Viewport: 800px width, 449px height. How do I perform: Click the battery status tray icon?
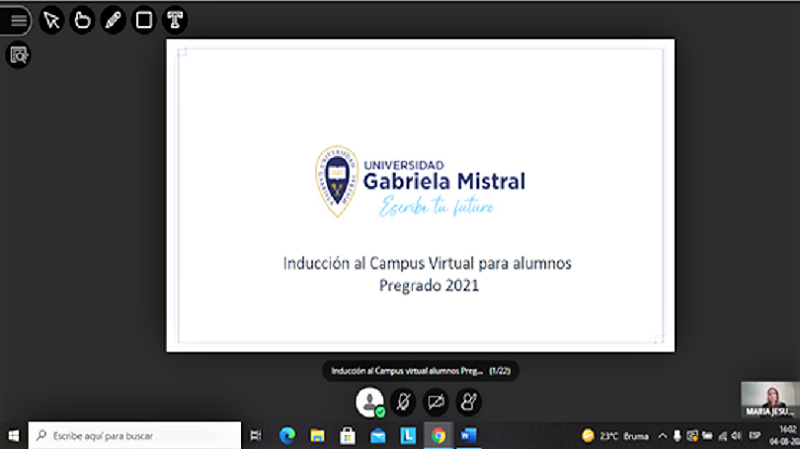pos(707,436)
